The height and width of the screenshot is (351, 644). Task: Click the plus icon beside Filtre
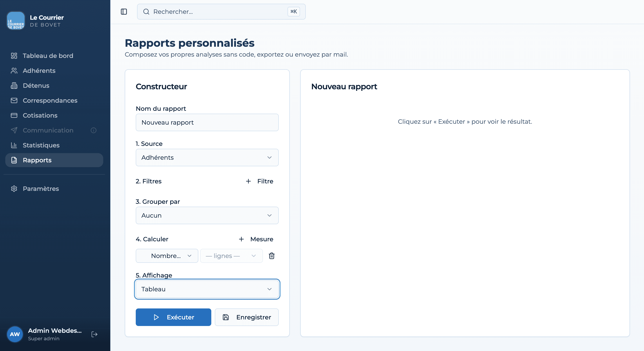click(248, 181)
